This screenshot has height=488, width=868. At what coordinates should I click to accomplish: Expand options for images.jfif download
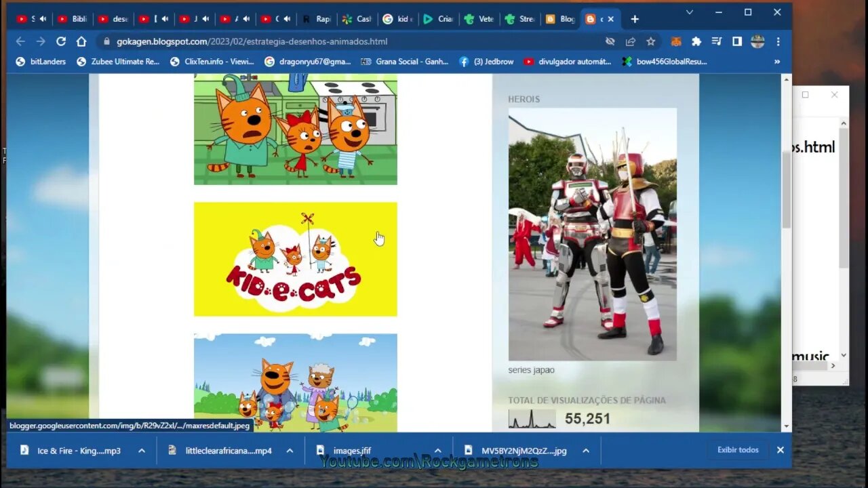click(x=438, y=451)
